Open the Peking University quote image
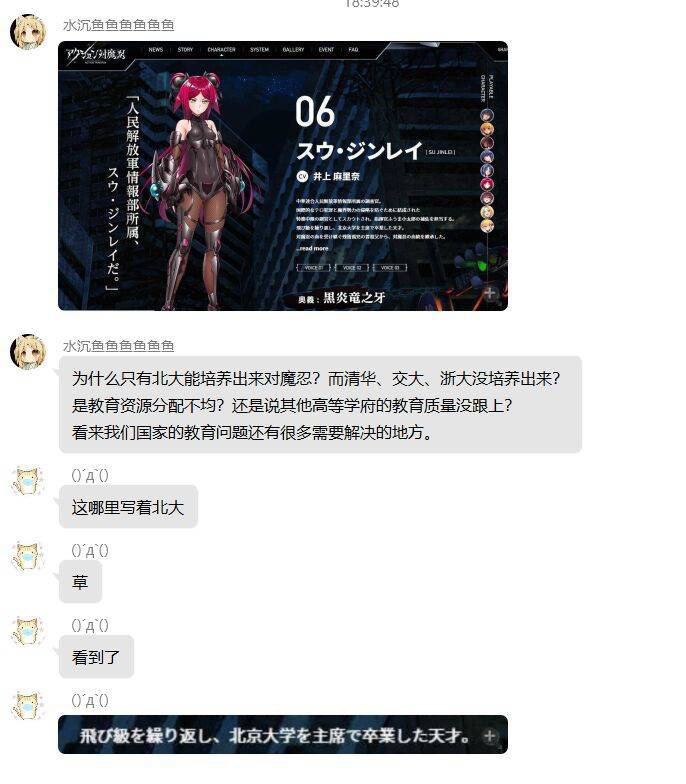Viewport: 686px width, 784px height. pyautogui.click(x=282, y=734)
